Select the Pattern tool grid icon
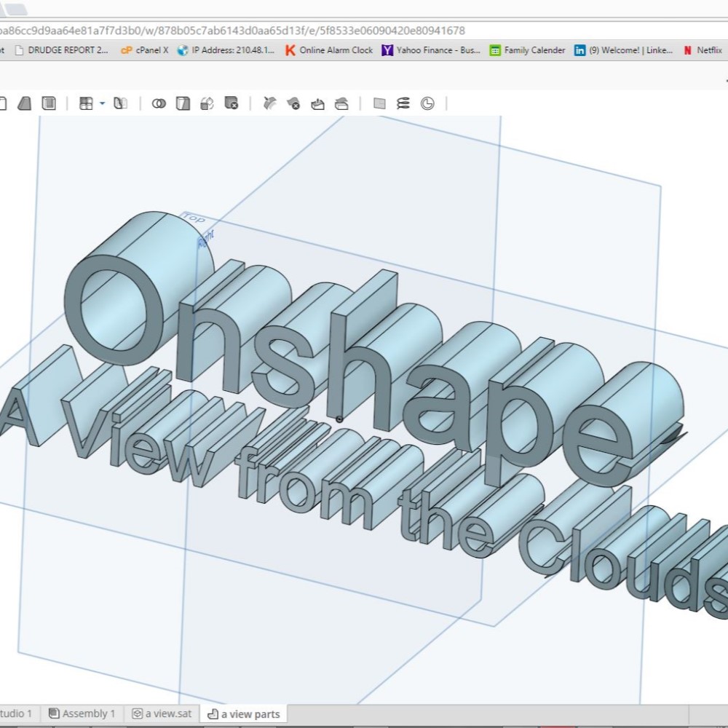This screenshot has height=728, width=728. tap(86, 103)
